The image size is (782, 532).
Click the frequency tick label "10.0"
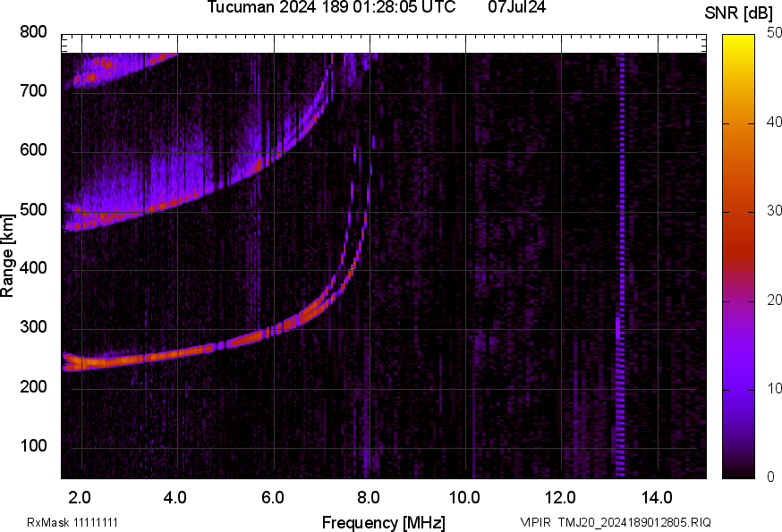coord(464,498)
